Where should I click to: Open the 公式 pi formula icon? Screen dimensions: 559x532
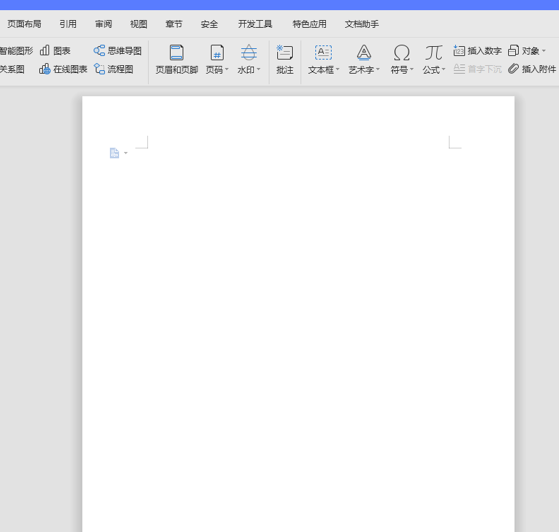tap(434, 53)
